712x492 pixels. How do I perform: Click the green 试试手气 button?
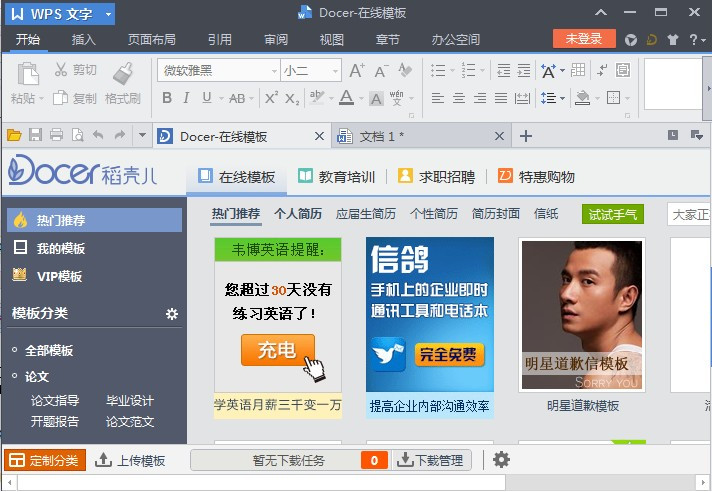[613, 214]
